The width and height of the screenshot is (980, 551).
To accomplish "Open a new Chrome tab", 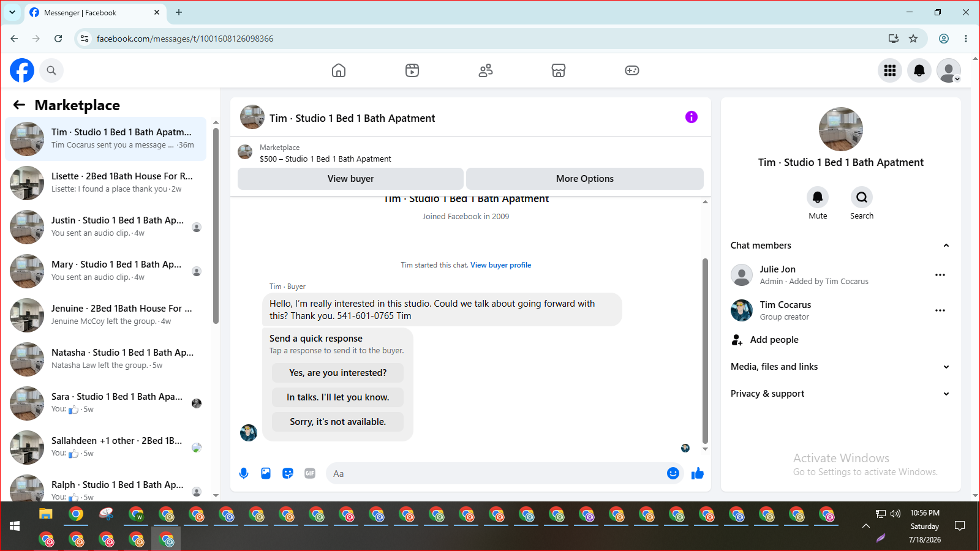I will 179,12.
